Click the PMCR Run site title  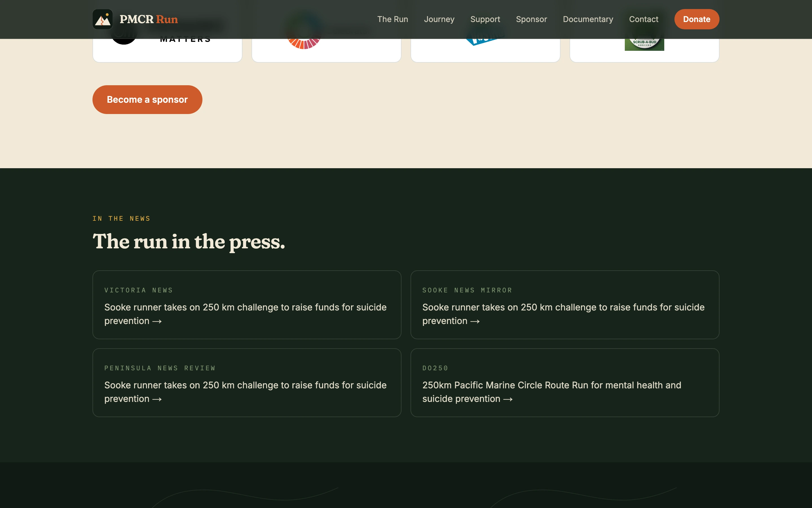(149, 19)
